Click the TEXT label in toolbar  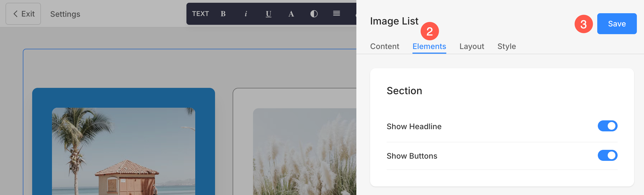200,14
